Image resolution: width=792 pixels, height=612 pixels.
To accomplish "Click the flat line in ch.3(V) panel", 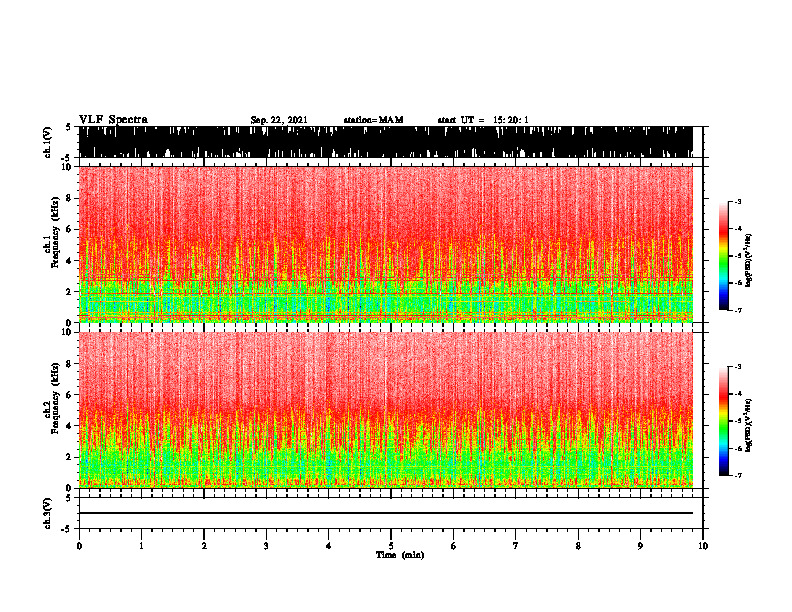I will (x=386, y=513).
